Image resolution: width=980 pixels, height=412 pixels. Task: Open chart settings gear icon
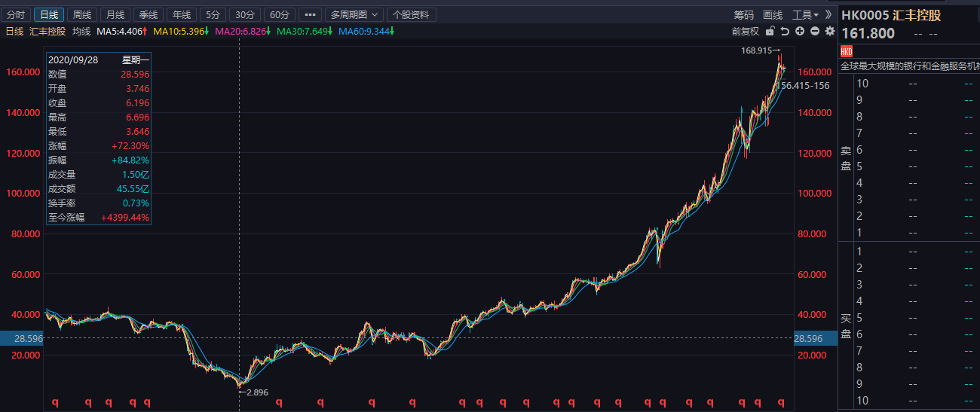click(830, 31)
